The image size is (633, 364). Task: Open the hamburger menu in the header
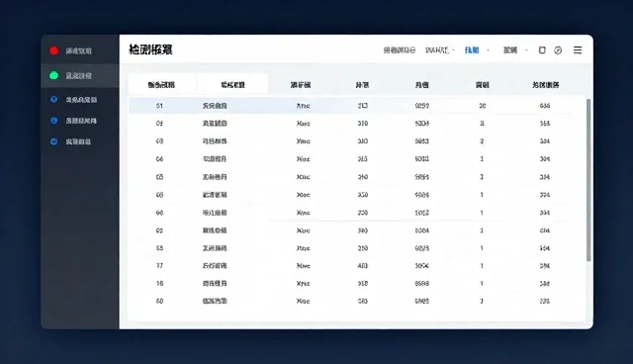click(578, 50)
